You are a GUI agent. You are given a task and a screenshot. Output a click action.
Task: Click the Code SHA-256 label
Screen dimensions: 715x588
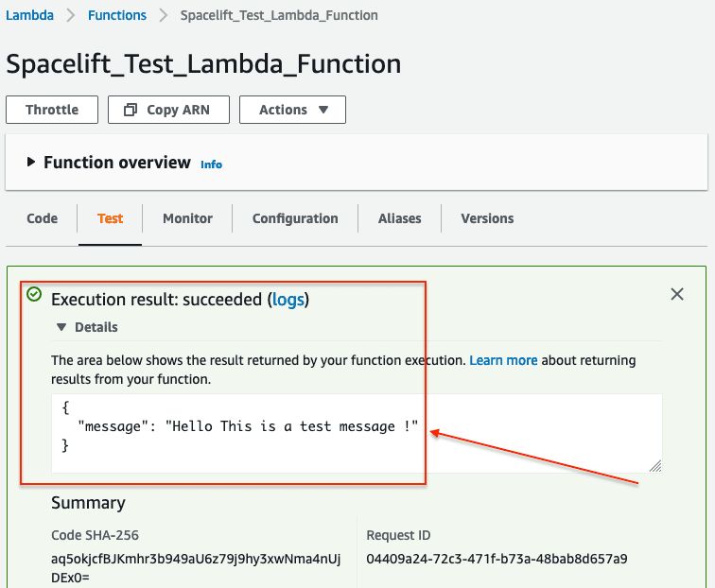click(x=95, y=535)
